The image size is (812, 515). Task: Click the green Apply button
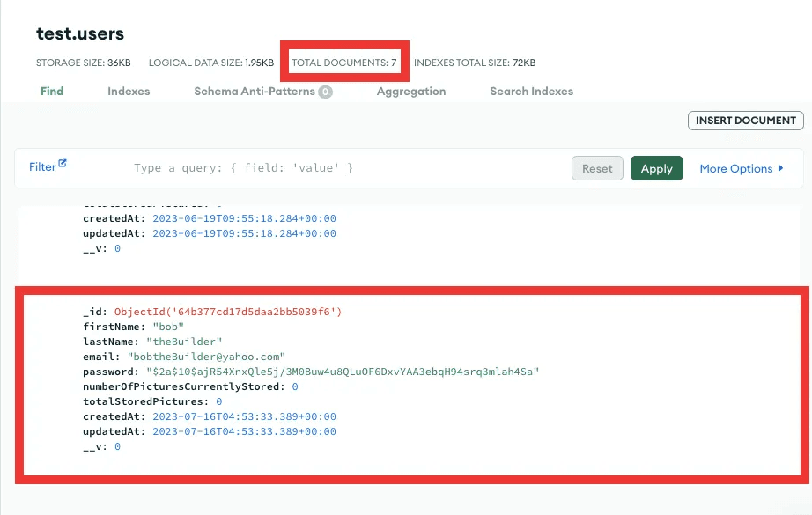pos(656,168)
